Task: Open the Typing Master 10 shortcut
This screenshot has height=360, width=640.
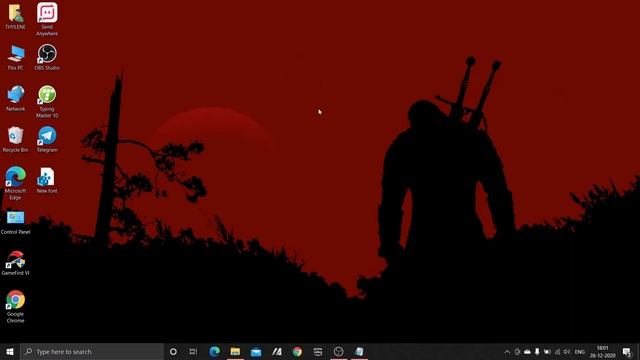Action: pos(47,102)
